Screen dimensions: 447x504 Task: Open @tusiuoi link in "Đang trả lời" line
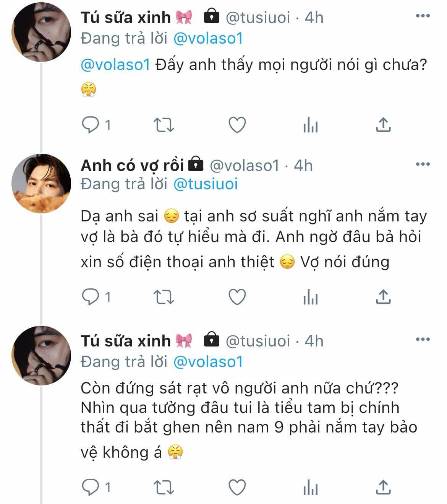click(x=206, y=184)
